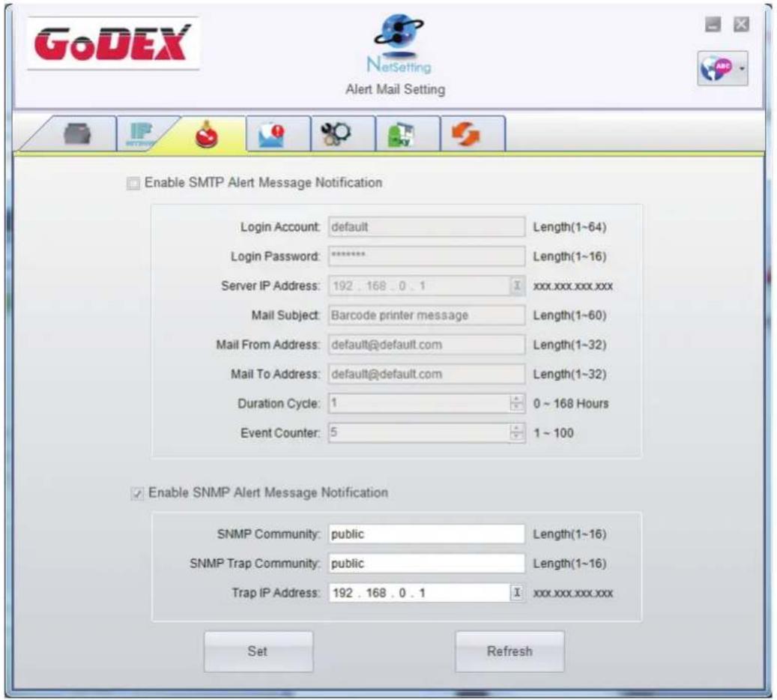Screen dimensions: 777x700
Task: Select the red alarm Alert Path tab
Action: click(x=206, y=134)
